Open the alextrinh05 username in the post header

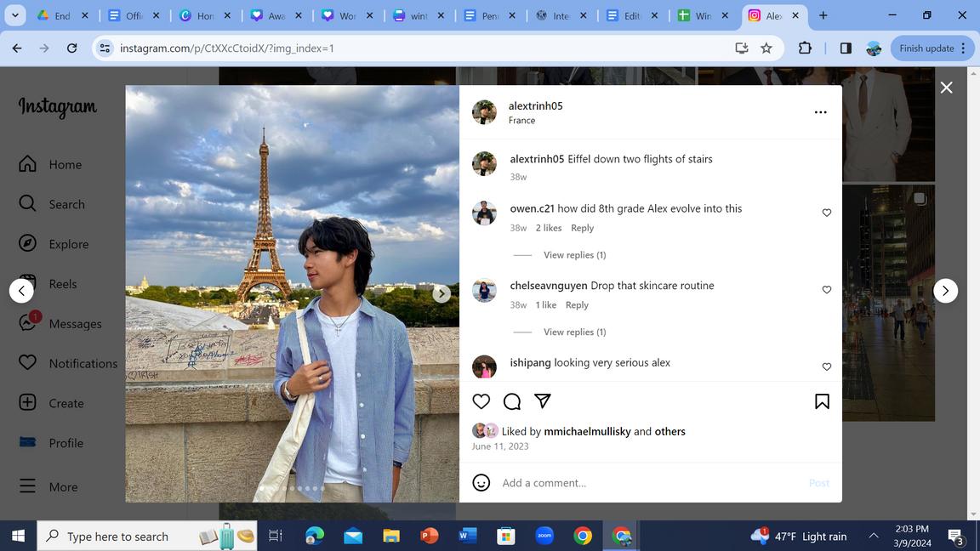pyautogui.click(x=536, y=105)
